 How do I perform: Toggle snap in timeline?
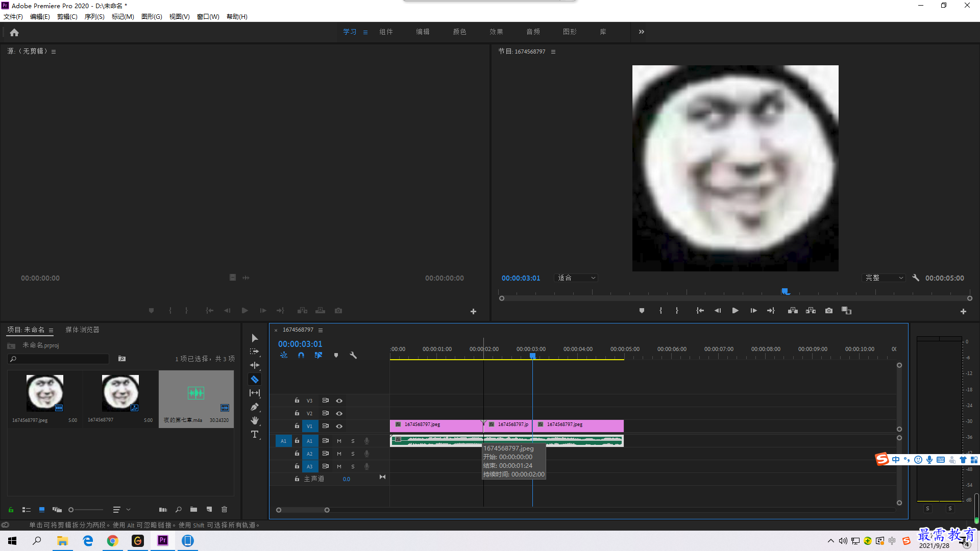(x=301, y=355)
